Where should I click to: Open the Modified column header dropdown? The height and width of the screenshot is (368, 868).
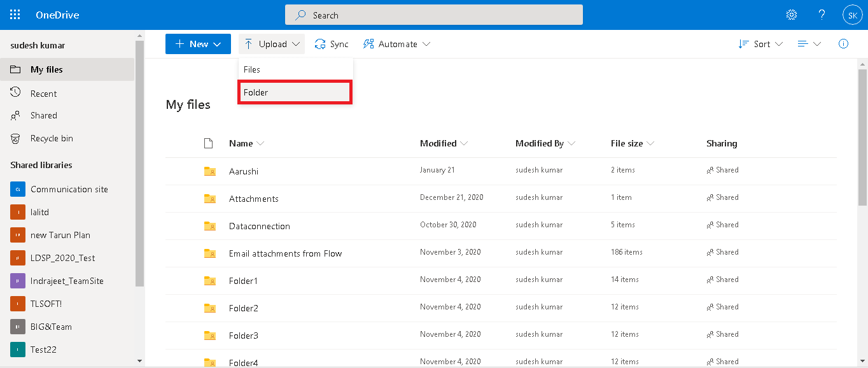[444, 143]
